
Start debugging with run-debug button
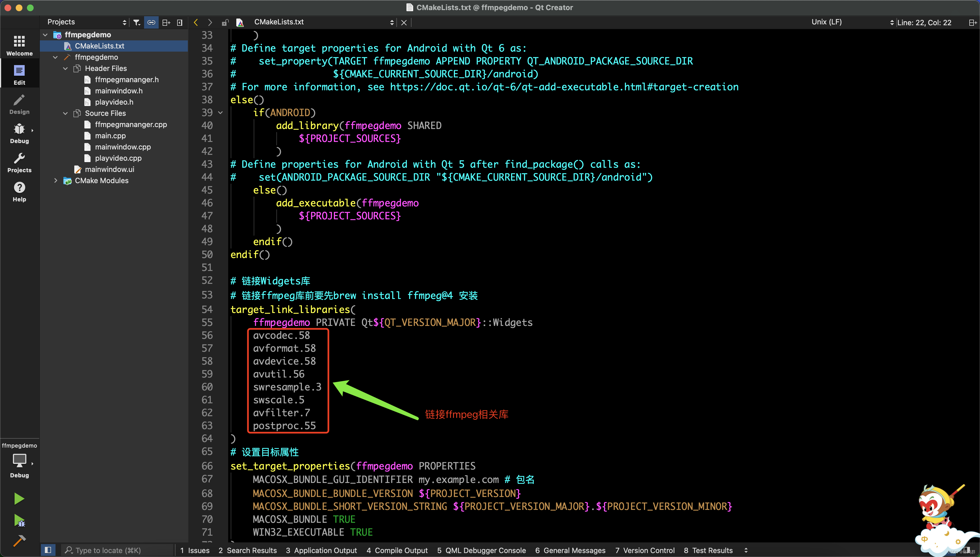(x=19, y=520)
